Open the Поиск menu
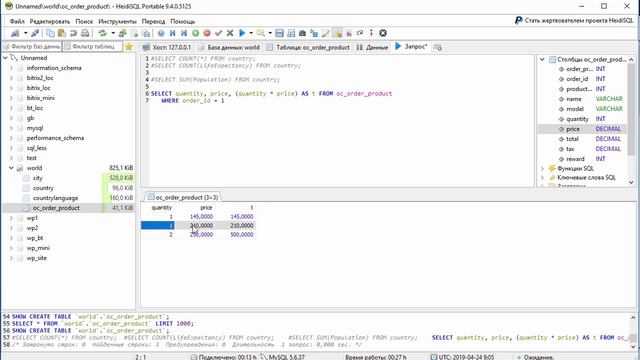 [84, 21]
